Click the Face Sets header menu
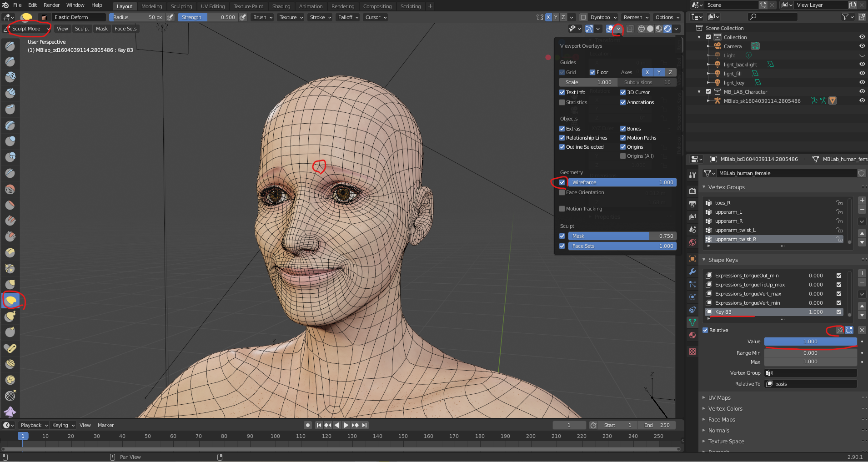 125,29
